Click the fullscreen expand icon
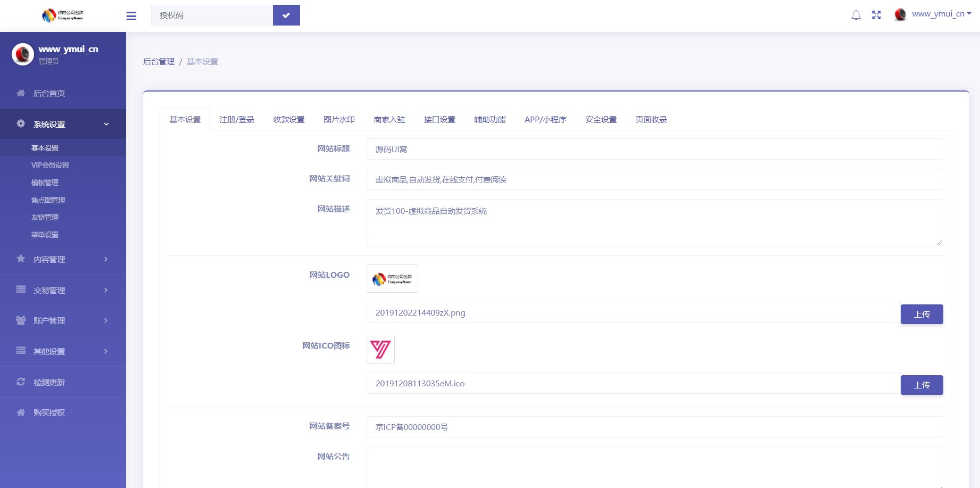 pyautogui.click(x=876, y=15)
